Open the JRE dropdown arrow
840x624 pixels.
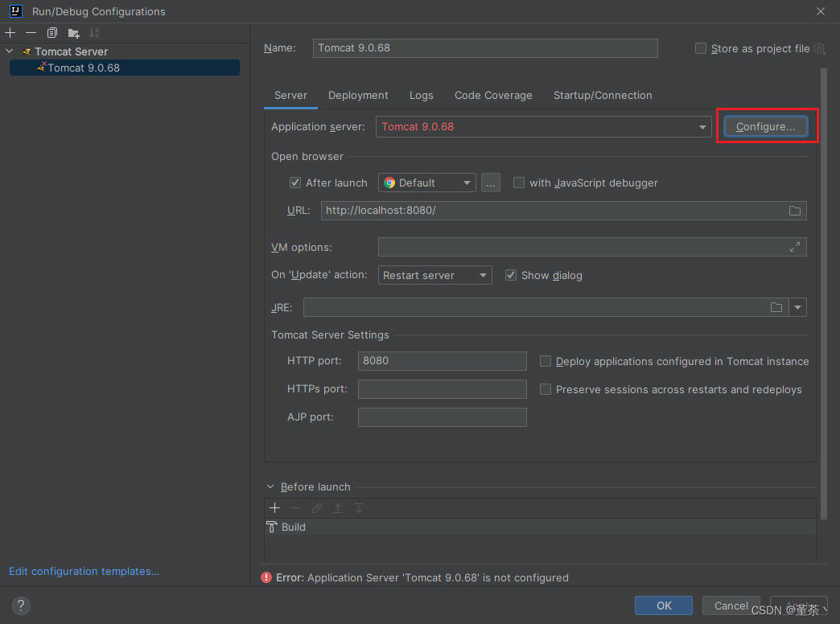797,307
